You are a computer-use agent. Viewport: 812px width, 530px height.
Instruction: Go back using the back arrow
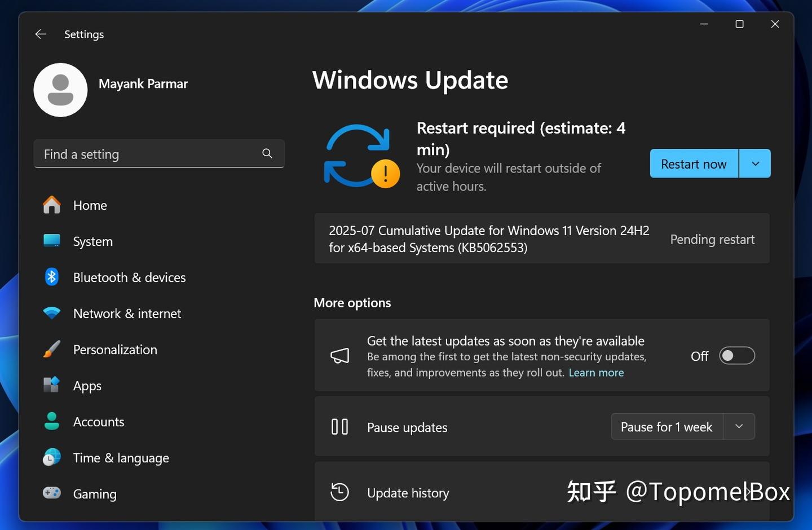pyautogui.click(x=41, y=34)
